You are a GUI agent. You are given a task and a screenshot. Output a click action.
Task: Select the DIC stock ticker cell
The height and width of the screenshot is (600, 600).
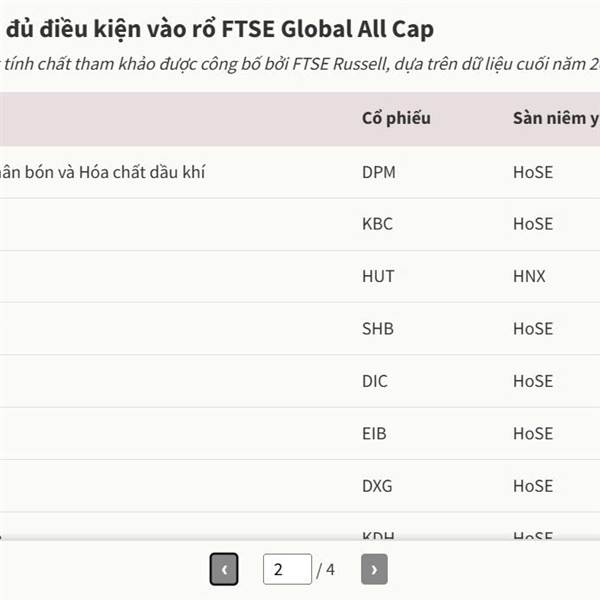coord(375,381)
